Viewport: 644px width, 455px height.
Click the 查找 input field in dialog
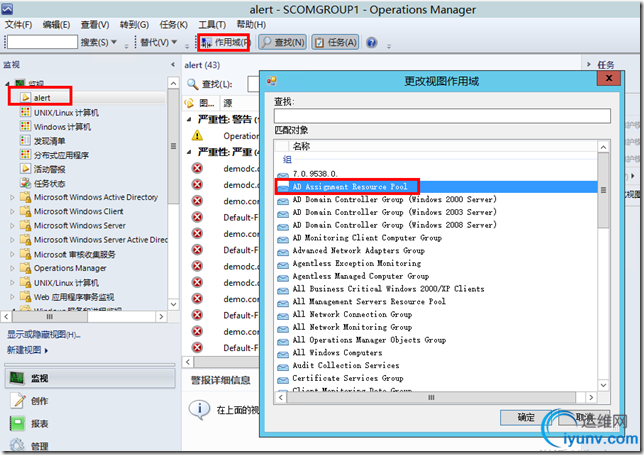coord(442,116)
